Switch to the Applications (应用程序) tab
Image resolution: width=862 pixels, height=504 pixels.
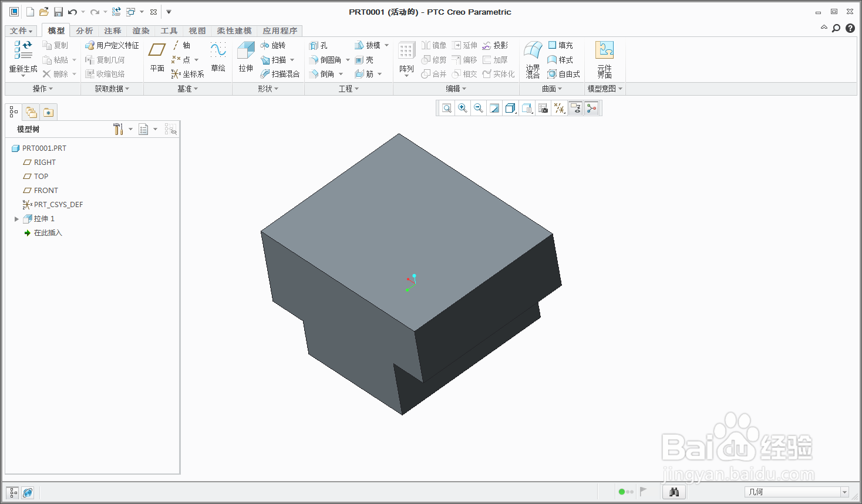point(280,31)
